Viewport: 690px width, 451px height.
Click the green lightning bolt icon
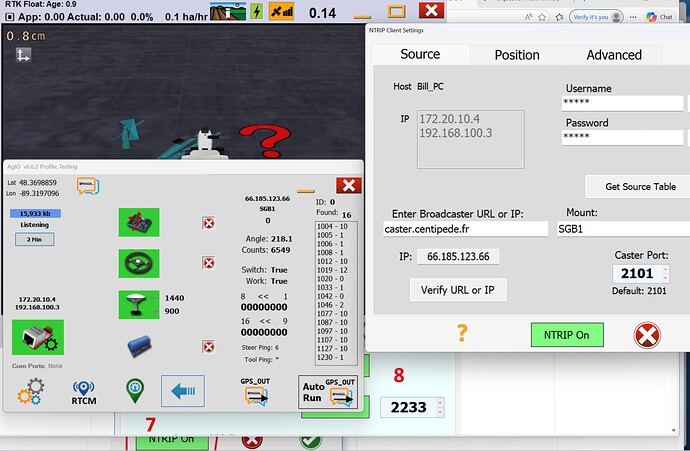256,11
